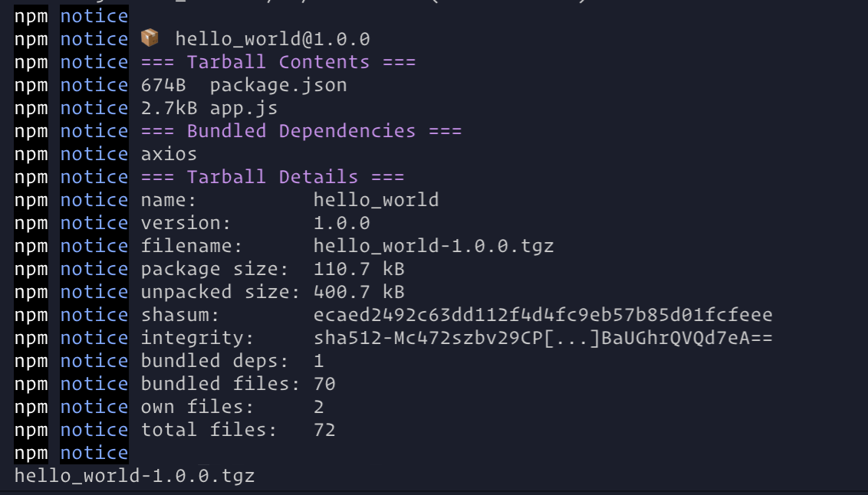Click the axios dependency name
This screenshot has height=495, width=868.
(x=169, y=154)
